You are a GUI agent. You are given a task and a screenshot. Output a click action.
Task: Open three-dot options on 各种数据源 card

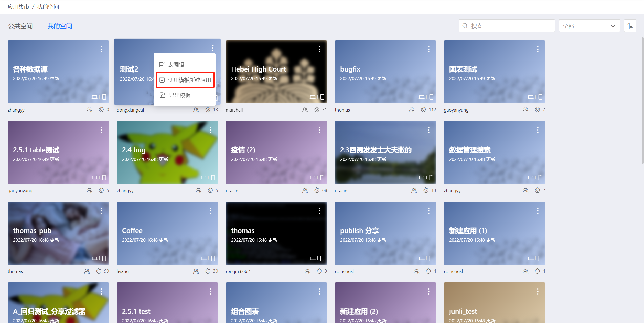[x=101, y=49]
